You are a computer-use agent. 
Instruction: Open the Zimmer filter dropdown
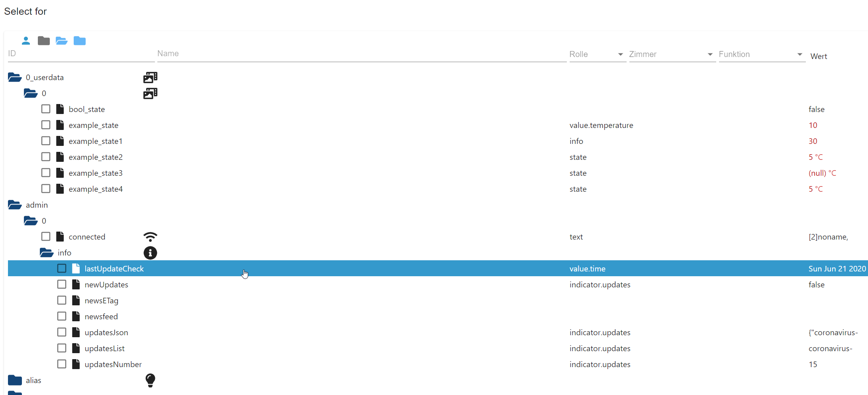tap(672, 54)
